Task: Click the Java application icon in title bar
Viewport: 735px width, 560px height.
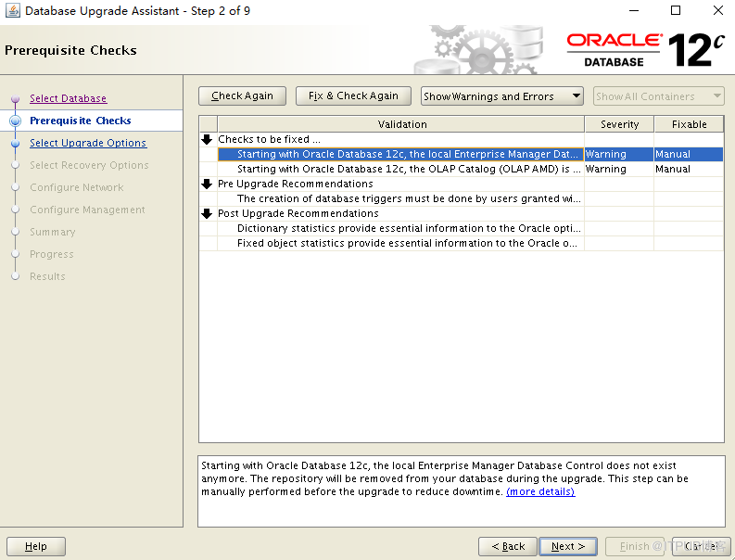Action: [x=13, y=10]
